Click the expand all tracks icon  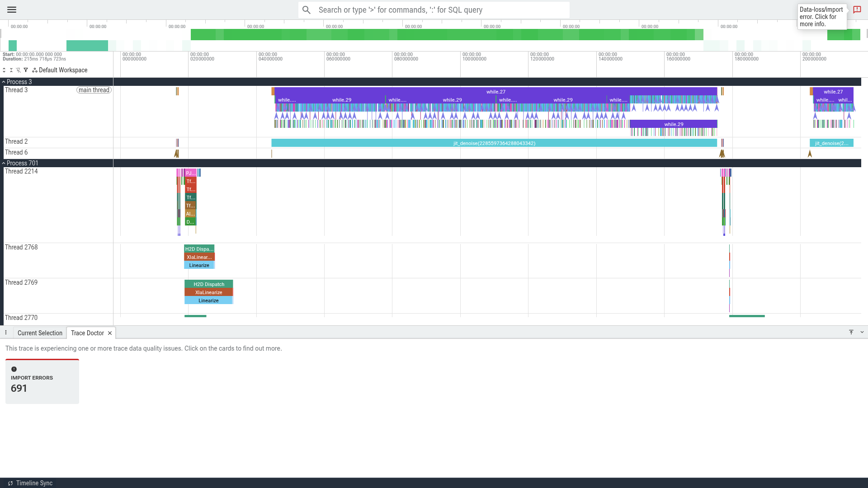click(x=4, y=70)
